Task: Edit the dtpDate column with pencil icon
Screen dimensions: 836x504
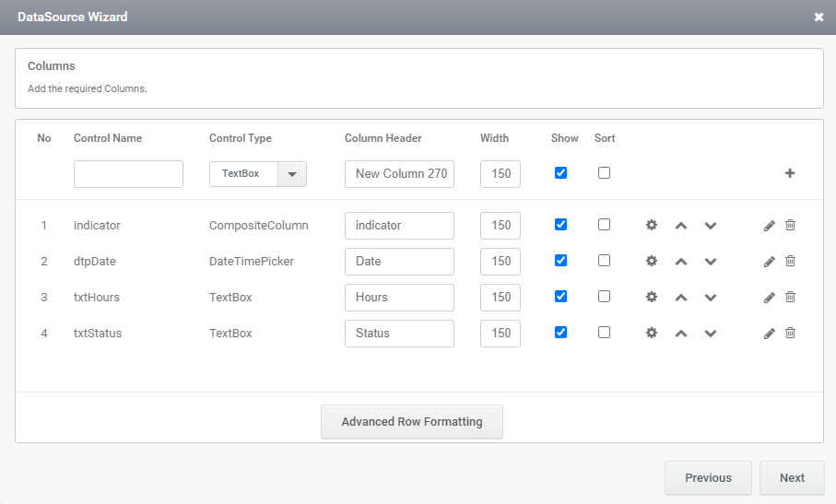Action: [x=769, y=261]
